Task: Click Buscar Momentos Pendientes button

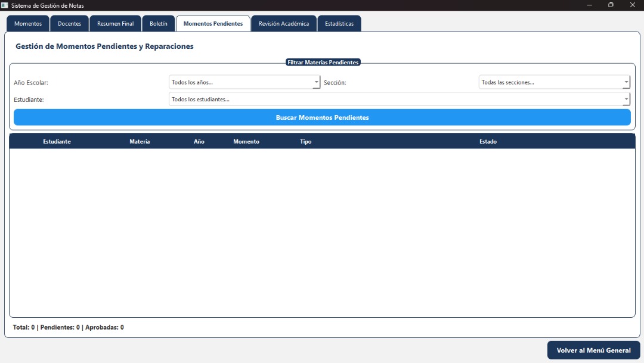Action: coord(322,117)
